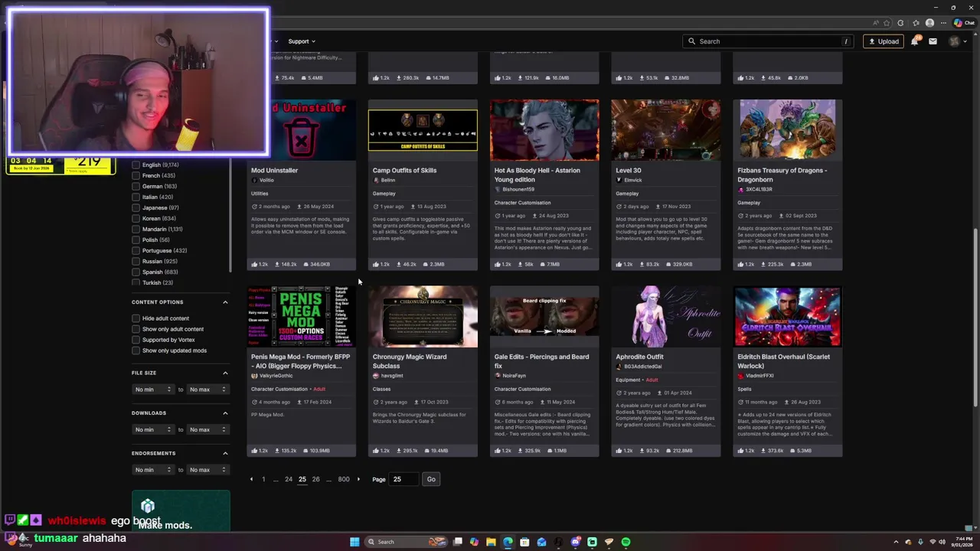Open Camp Outfits of Skills mod title

(x=404, y=170)
